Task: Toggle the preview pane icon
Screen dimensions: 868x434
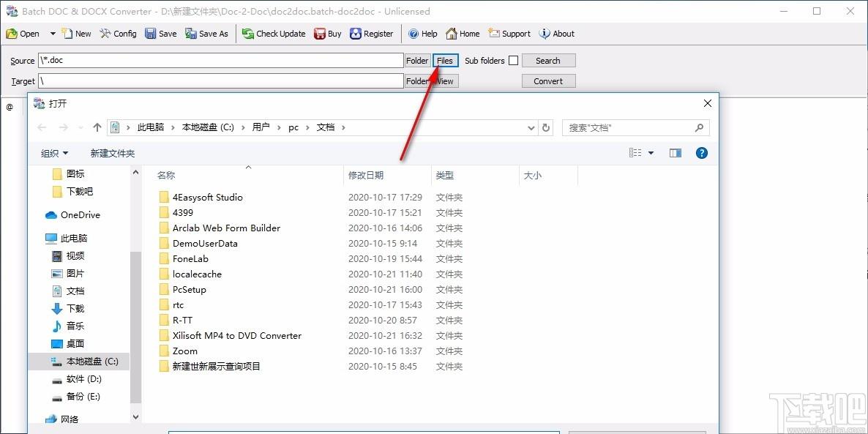Action: pyautogui.click(x=676, y=153)
